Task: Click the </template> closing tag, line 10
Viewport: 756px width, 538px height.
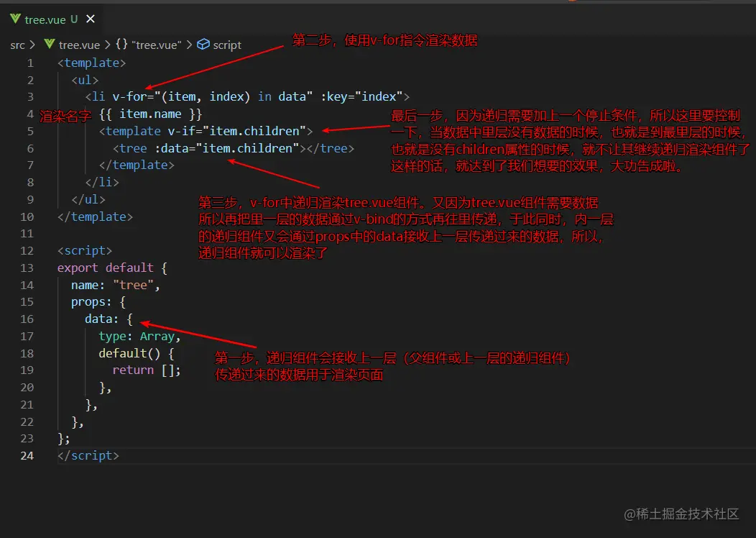Action: [x=95, y=216]
